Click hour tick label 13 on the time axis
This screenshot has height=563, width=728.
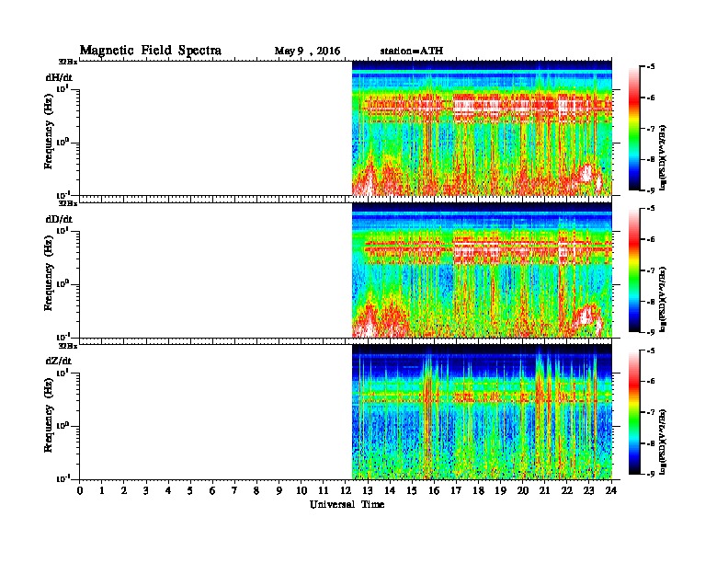click(368, 490)
